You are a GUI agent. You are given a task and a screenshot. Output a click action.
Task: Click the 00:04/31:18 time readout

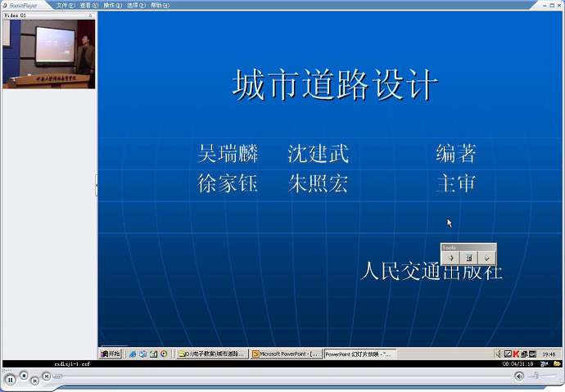pyautogui.click(x=518, y=364)
